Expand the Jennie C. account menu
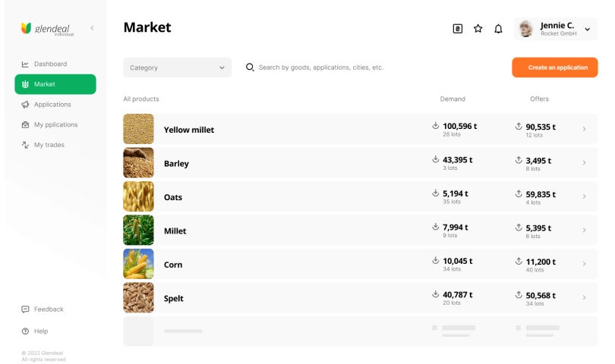This screenshot has width=615, height=364. pos(587,30)
